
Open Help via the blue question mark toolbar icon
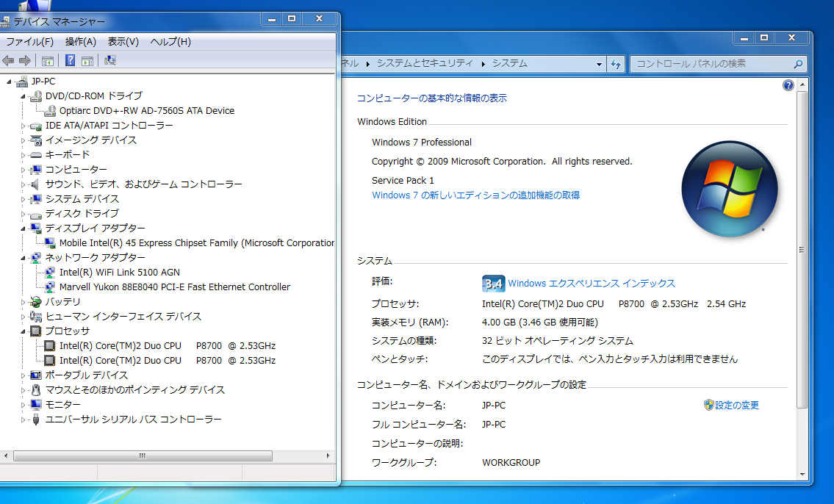tap(70, 60)
